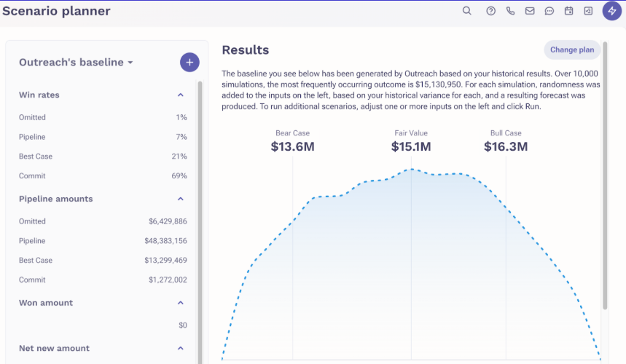Screen dimensions: 626x364
Task: Click the purple lightning bolt button
Action: tap(611, 11)
